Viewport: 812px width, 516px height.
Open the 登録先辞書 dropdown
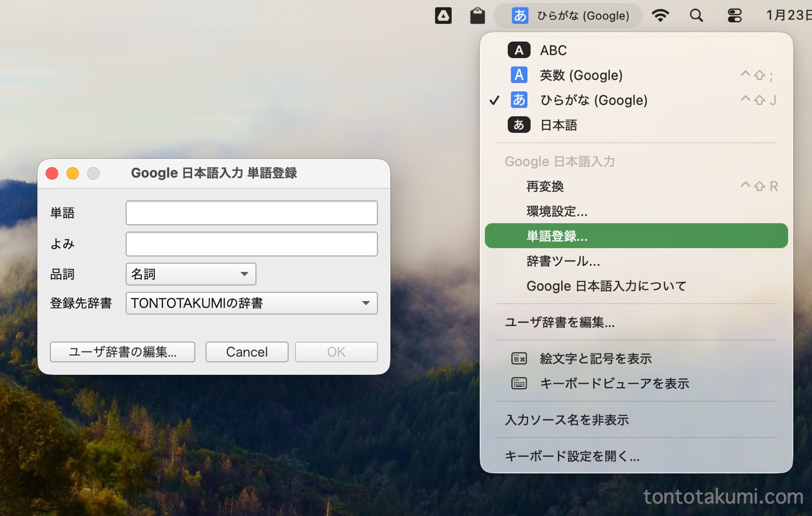click(251, 303)
